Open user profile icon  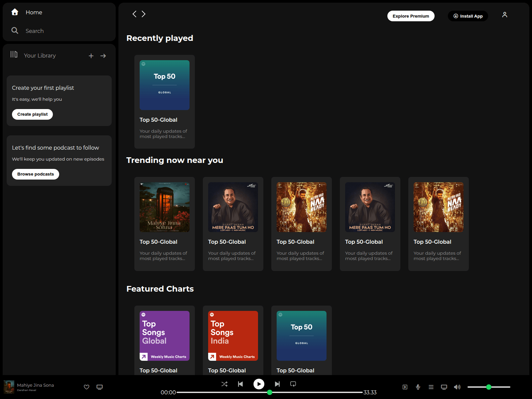505,15
